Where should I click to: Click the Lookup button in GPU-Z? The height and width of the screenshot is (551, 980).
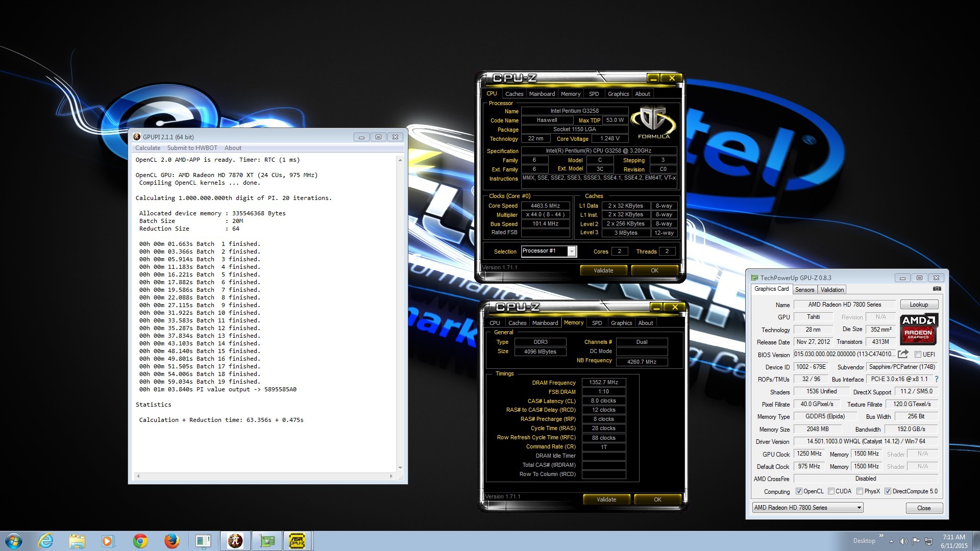pyautogui.click(x=919, y=305)
